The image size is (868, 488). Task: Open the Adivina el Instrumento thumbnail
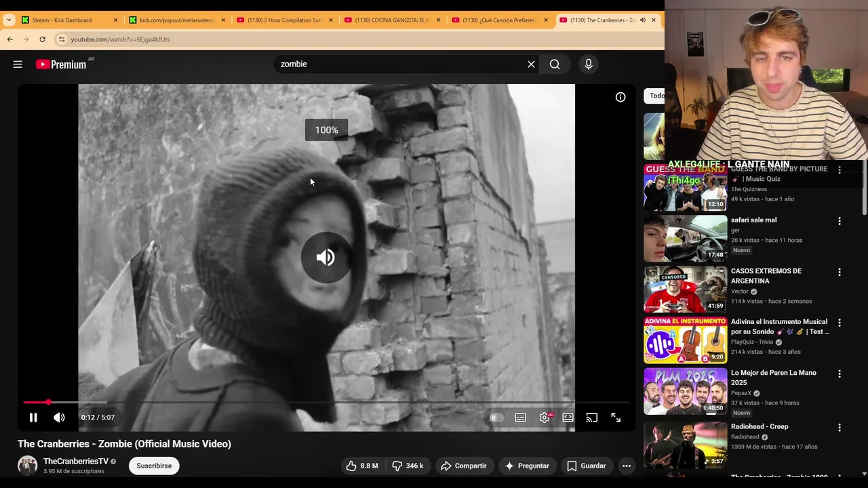(685, 340)
